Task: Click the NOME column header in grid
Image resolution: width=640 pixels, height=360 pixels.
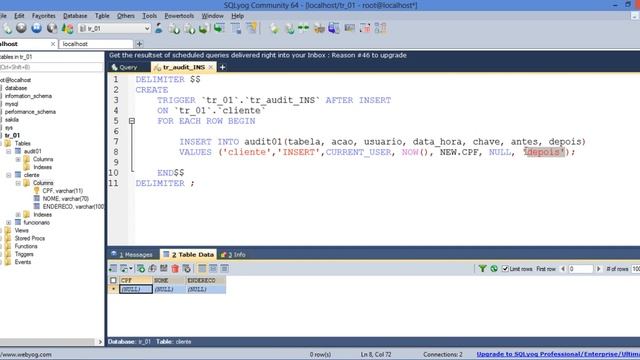Action: point(169,280)
